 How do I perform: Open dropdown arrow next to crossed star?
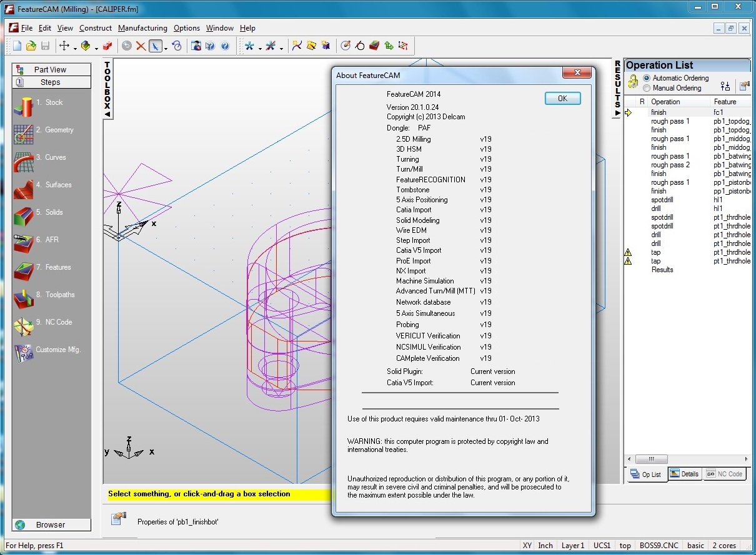(281, 48)
